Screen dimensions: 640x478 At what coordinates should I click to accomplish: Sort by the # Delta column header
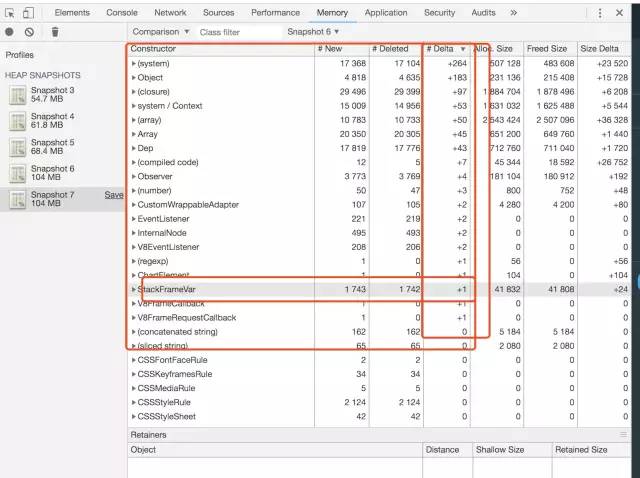coord(446,49)
